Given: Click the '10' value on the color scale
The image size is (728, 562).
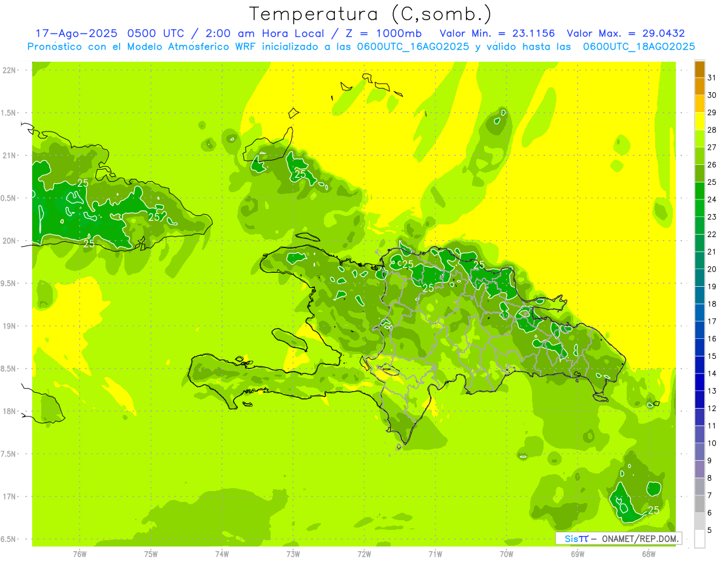Looking at the screenshot, I should [712, 443].
